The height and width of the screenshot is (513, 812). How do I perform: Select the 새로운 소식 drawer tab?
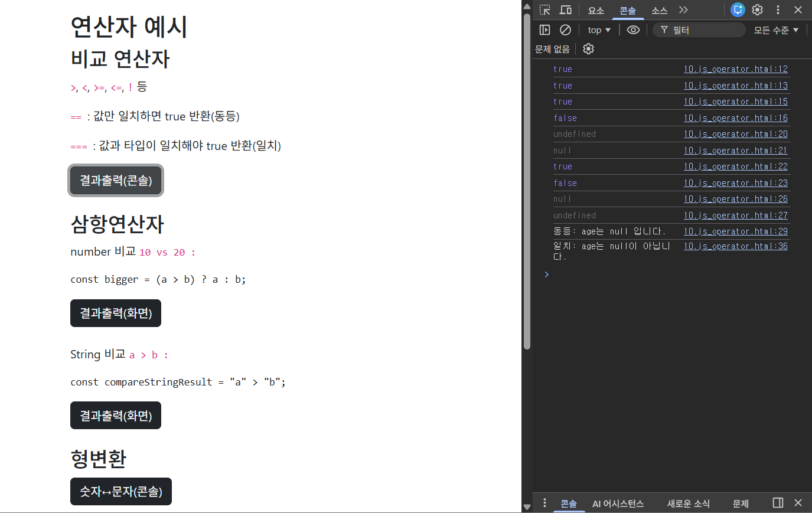tap(689, 504)
